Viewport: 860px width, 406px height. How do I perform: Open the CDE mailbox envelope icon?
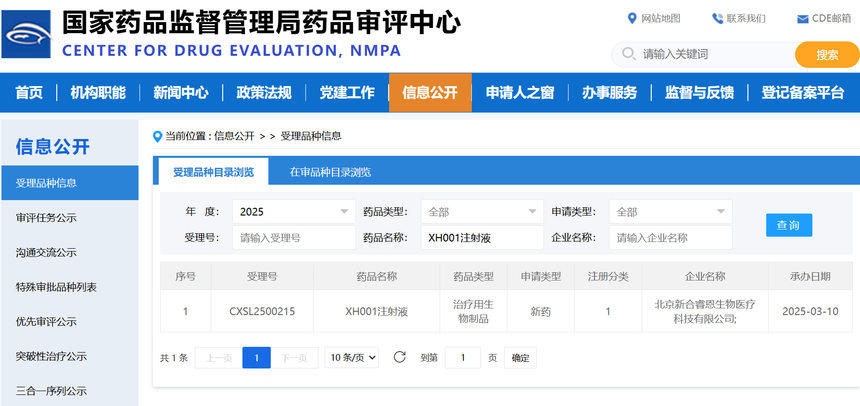pyautogui.click(x=802, y=18)
